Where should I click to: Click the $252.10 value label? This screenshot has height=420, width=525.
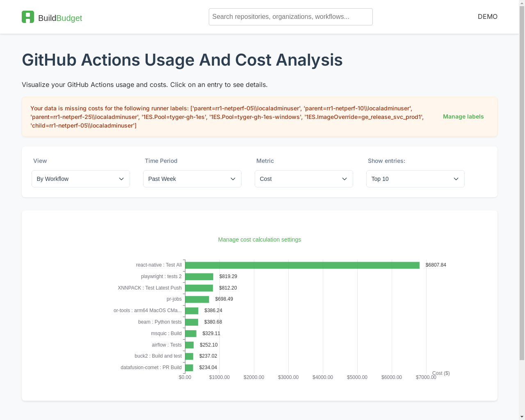pyautogui.click(x=209, y=345)
